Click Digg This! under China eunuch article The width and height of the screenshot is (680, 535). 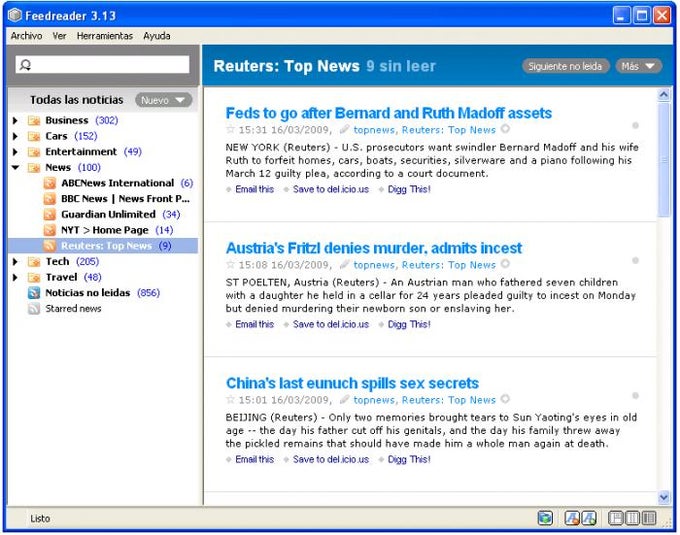(x=409, y=460)
